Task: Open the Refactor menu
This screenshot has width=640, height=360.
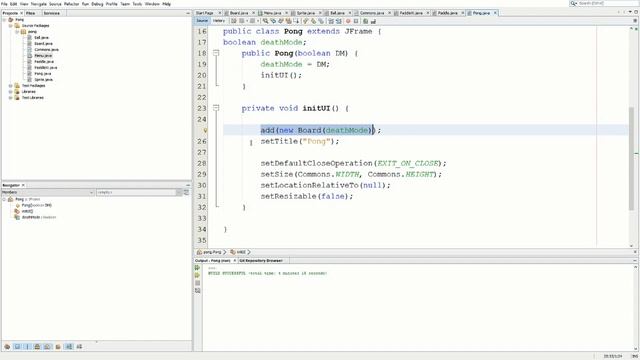Action: pyautogui.click(x=71, y=4)
